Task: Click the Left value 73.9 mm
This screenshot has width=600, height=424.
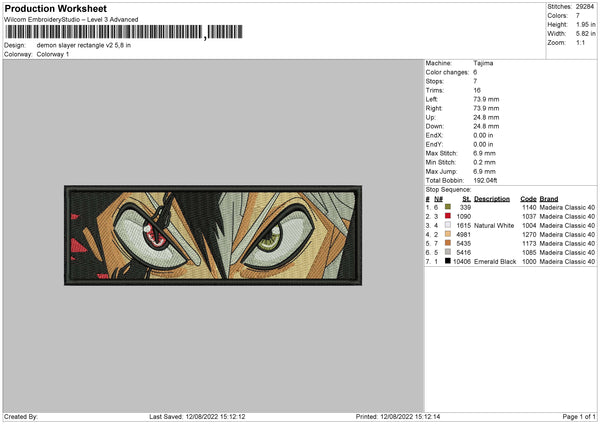Action: 486,99
